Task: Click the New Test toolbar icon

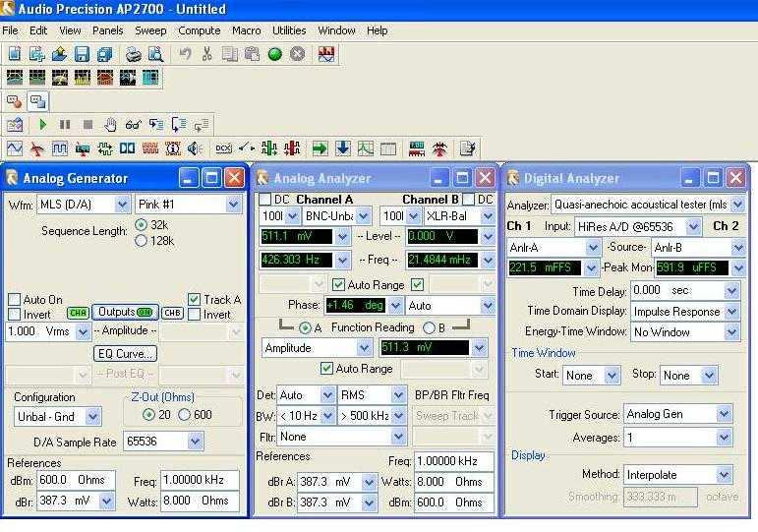Action: (x=15, y=54)
